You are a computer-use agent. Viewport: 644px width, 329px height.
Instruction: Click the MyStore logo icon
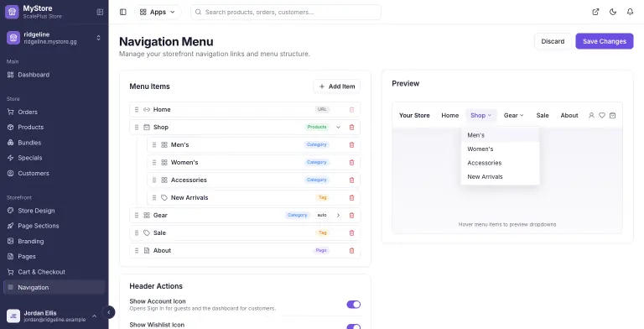[12, 12]
